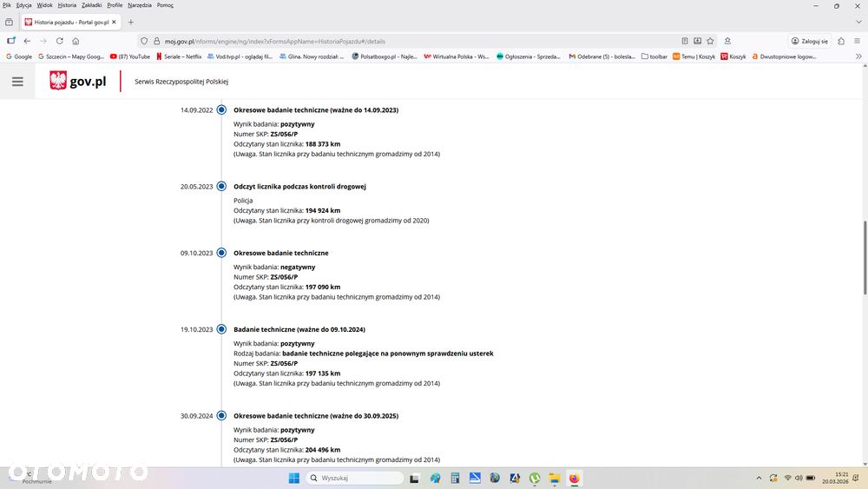Show hidden tray icons chevron
This screenshot has width=868, height=489.
coord(759,478)
